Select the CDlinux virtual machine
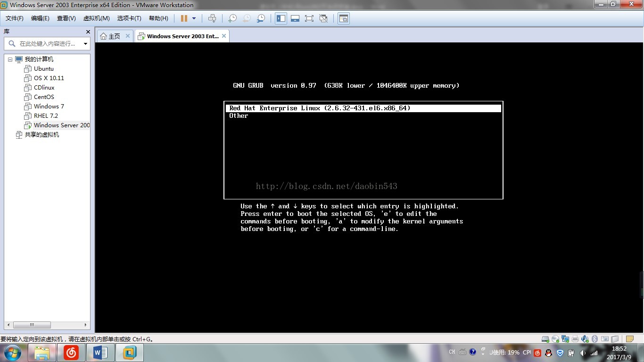The width and height of the screenshot is (644, 362). pyautogui.click(x=44, y=88)
